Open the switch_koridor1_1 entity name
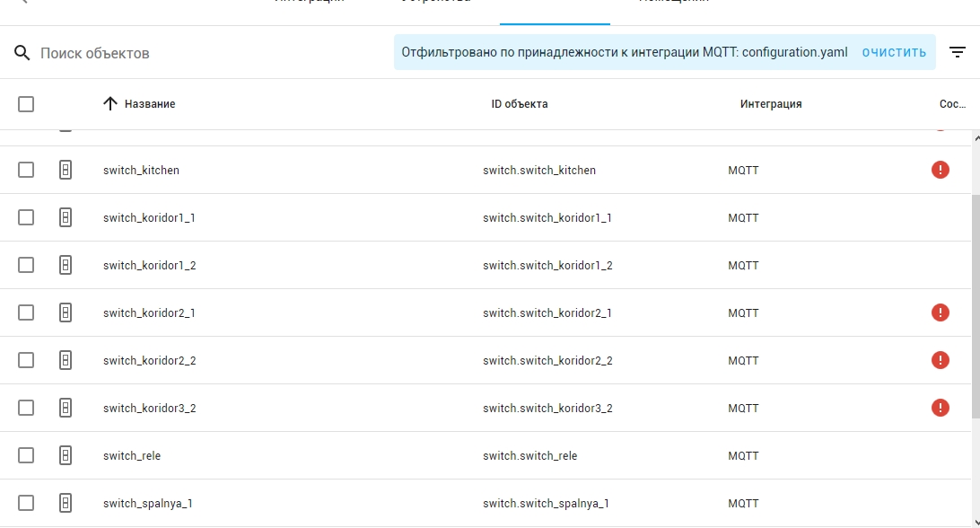This screenshot has height=528, width=980. [149, 217]
